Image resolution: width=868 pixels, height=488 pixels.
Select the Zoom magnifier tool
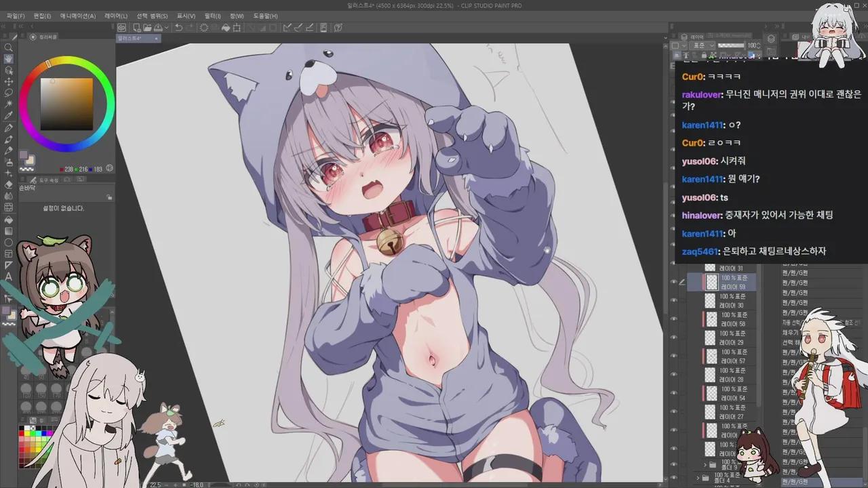[x=9, y=47]
